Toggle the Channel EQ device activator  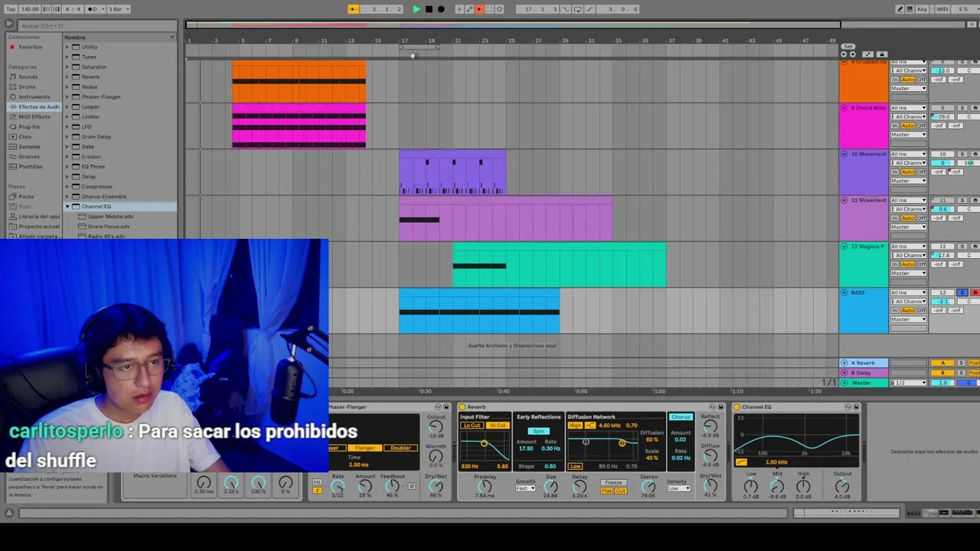pyautogui.click(x=737, y=407)
